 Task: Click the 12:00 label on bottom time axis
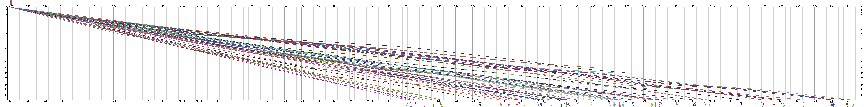tap(319, 101)
